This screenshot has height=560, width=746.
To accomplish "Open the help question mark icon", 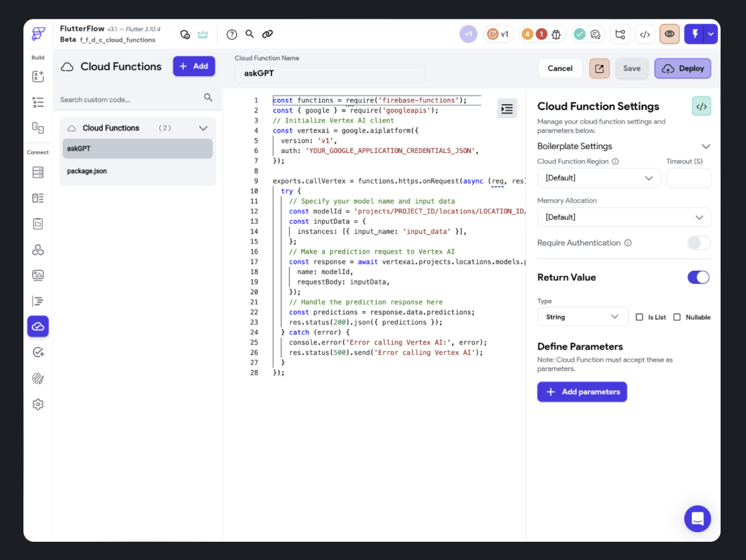I will pyautogui.click(x=232, y=35).
